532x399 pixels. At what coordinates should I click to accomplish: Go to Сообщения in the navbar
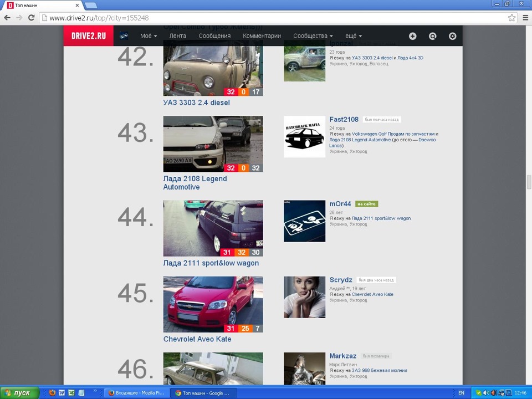(x=214, y=35)
